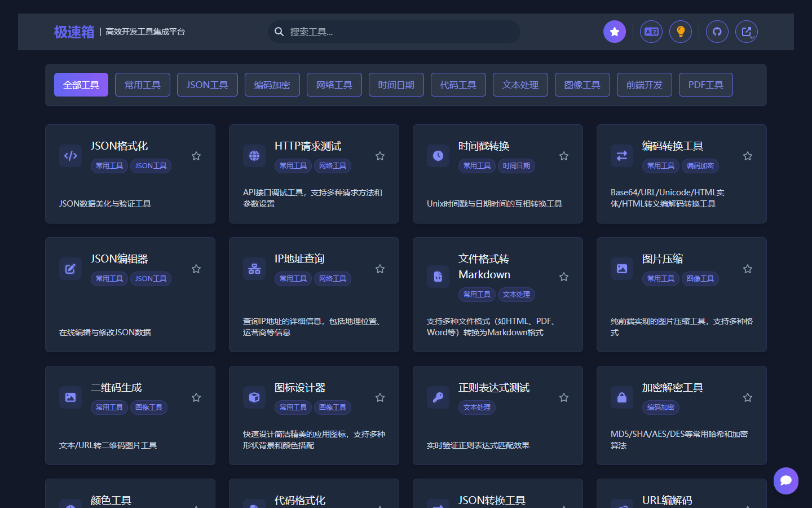
Task: Click JSON工具 tag on JSON格式化 card
Action: pos(151,166)
